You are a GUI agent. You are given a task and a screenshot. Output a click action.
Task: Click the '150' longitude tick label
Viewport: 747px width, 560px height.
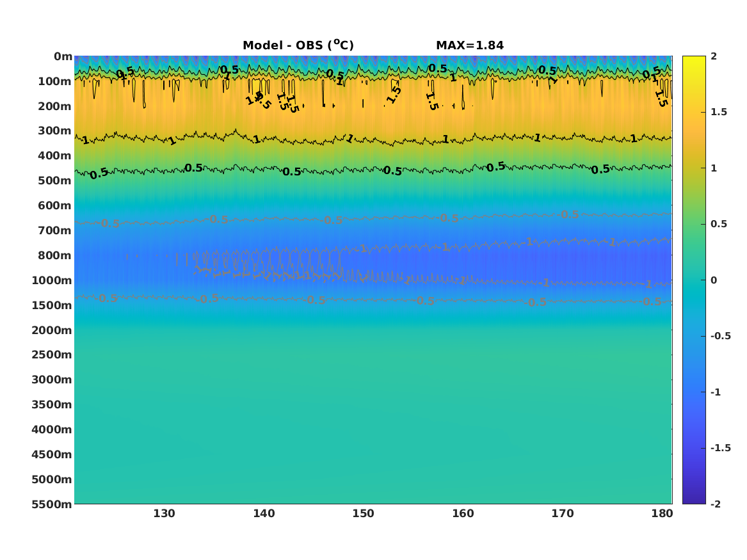364,513
